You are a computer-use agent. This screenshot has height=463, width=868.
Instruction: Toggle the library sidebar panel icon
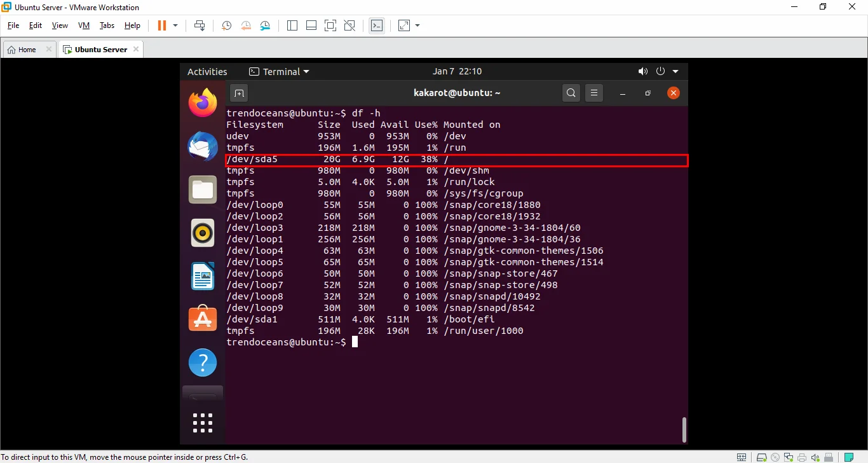click(x=292, y=25)
